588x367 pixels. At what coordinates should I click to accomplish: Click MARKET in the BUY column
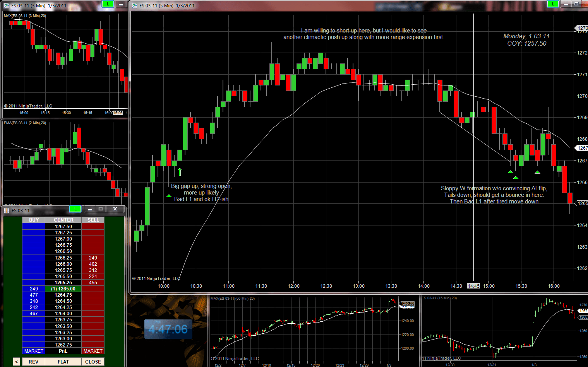34,351
